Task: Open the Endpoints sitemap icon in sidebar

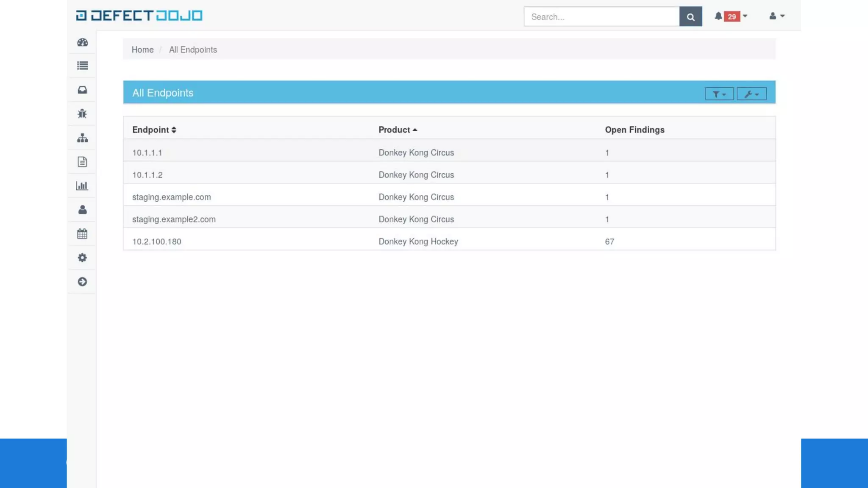Action: click(x=82, y=138)
